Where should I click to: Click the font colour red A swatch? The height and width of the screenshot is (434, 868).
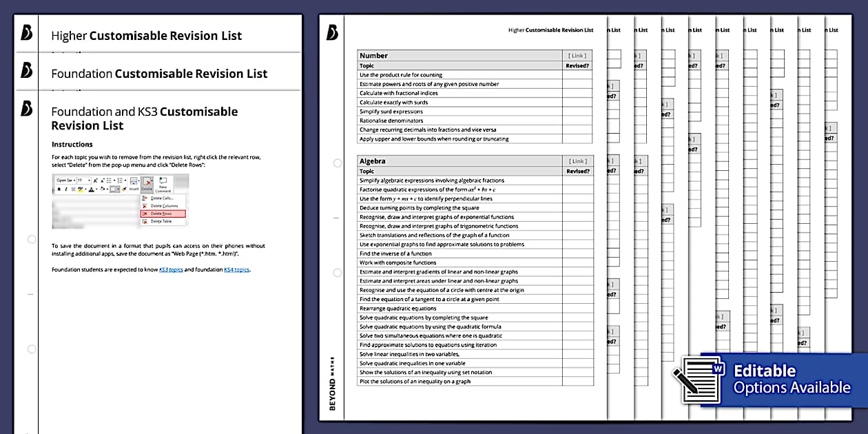click(92, 189)
